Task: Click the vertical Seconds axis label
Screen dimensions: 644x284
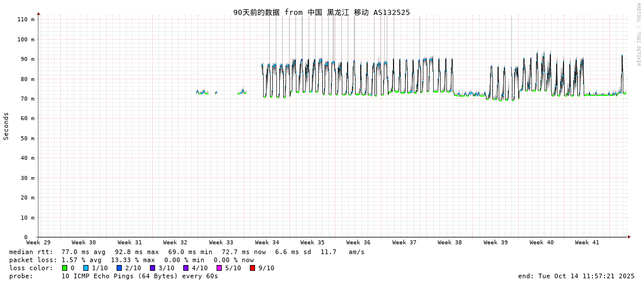Action: coord(6,126)
